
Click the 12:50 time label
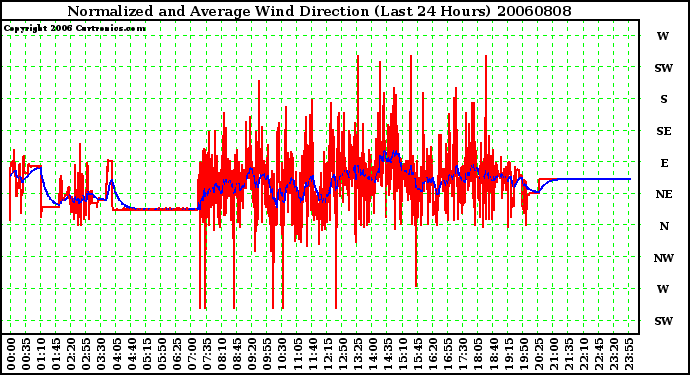pos(342,354)
